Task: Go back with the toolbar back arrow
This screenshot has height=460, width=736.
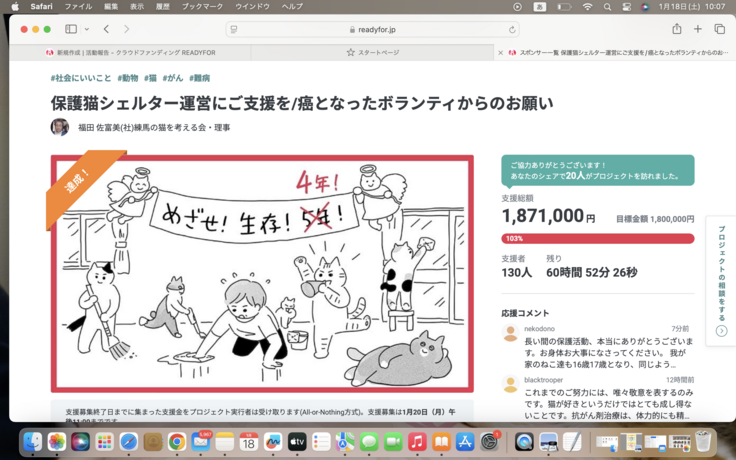Action: [x=107, y=30]
